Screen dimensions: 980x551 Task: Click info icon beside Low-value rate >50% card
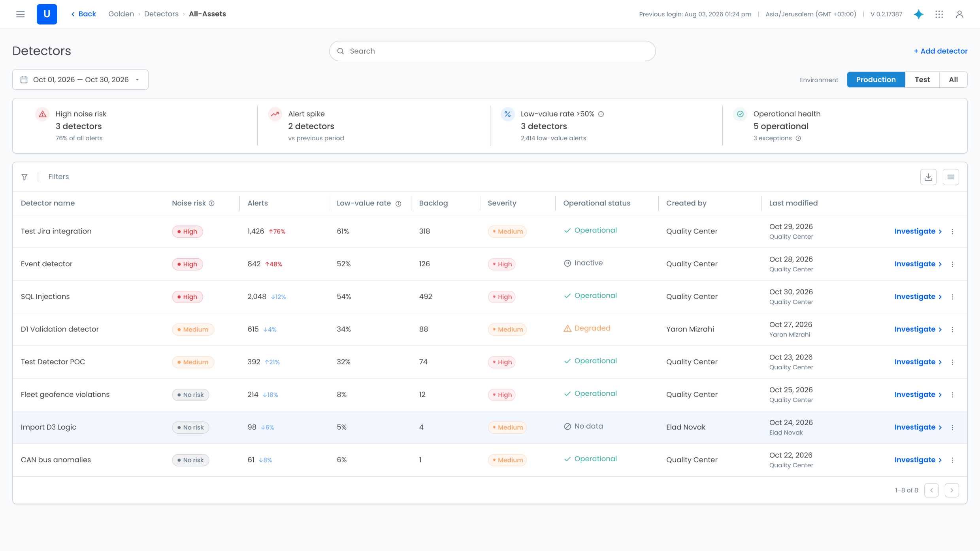click(x=601, y=114)
